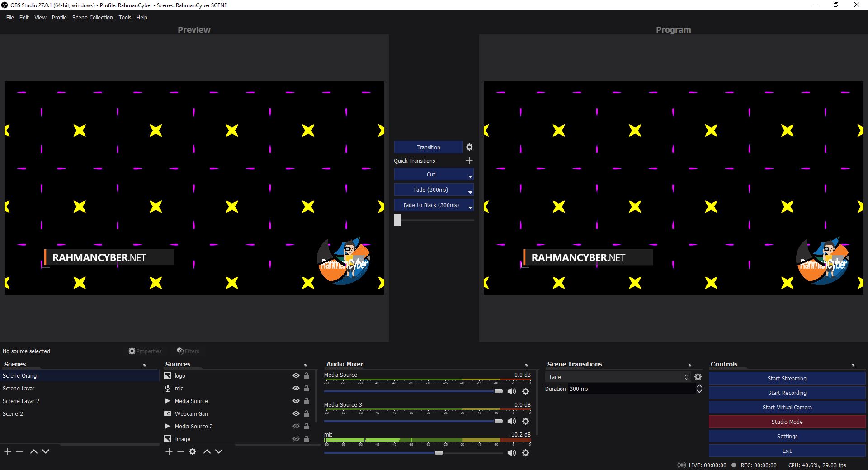
Task: Move scene up with arrow icon
Action: click(34, 451)
